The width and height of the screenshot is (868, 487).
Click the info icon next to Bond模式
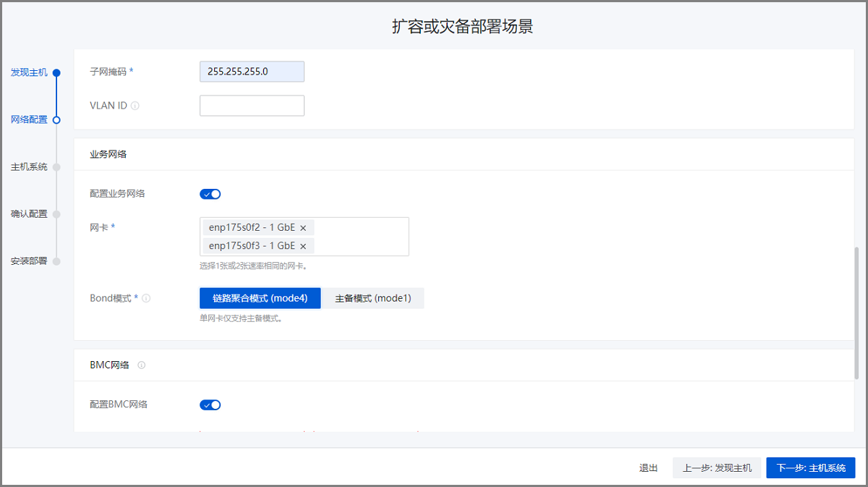point(146,298)
